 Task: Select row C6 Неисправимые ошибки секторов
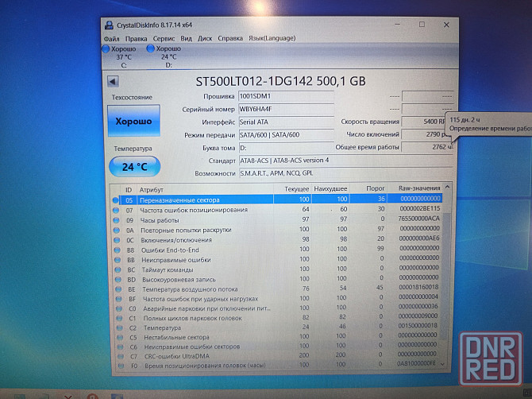coord(277,347)
